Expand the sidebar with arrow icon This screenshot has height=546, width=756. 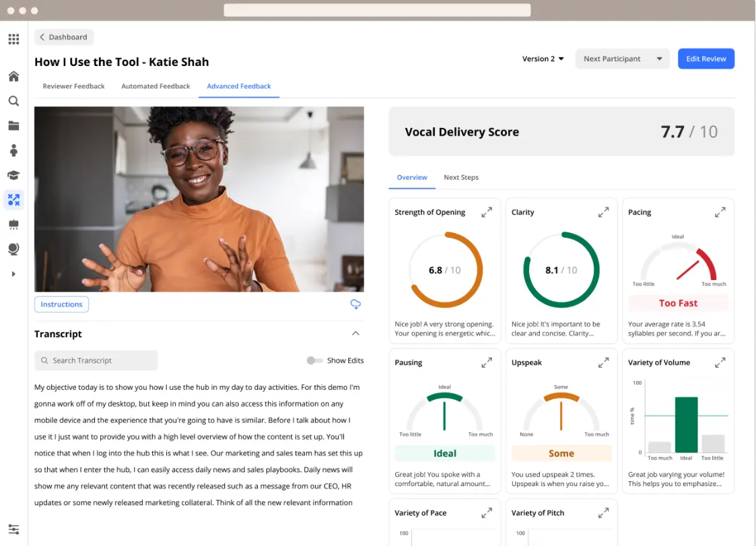pos(13,274)
